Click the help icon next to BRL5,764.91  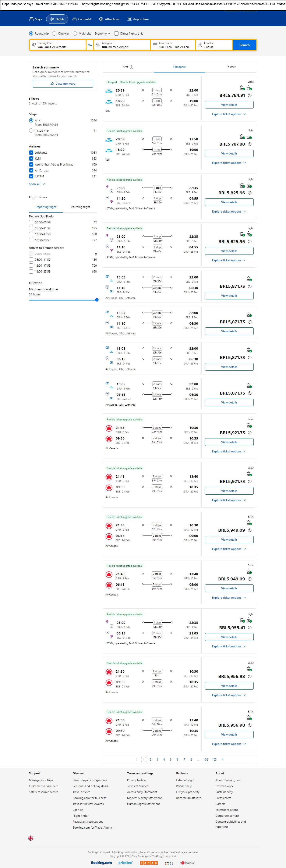click(x=250, y=95)
